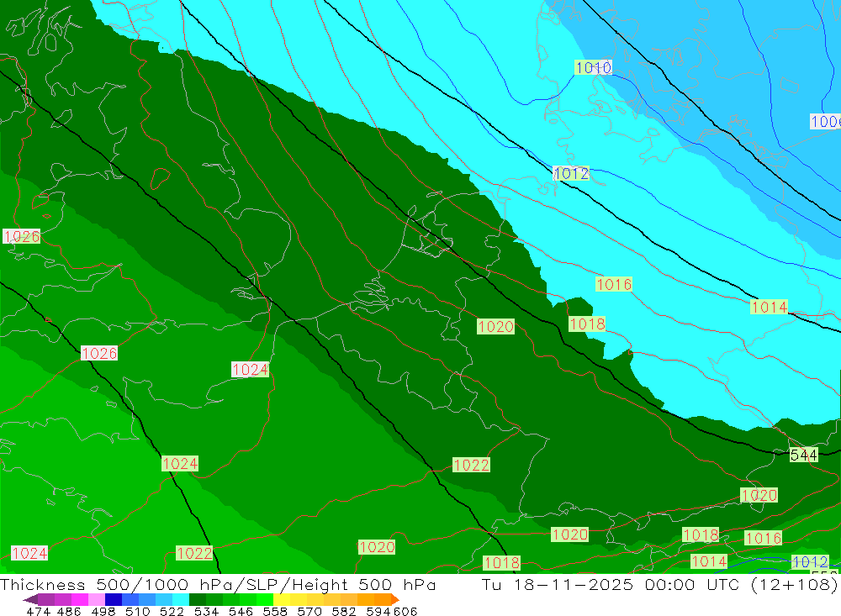Click the brightest lime green legend swatch
Viewport: 841px width, 616px height.
tap(265, 599)
